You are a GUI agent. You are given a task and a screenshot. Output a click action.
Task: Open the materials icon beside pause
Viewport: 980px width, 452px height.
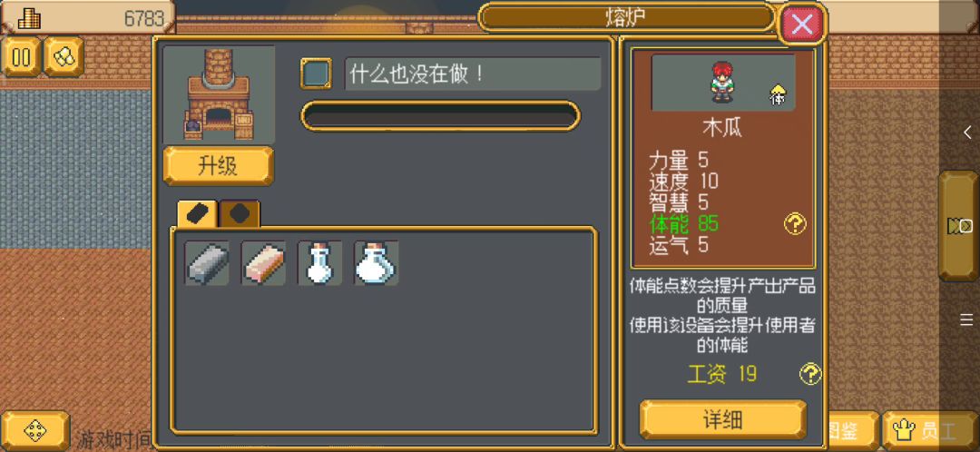[x=64, y=56]
